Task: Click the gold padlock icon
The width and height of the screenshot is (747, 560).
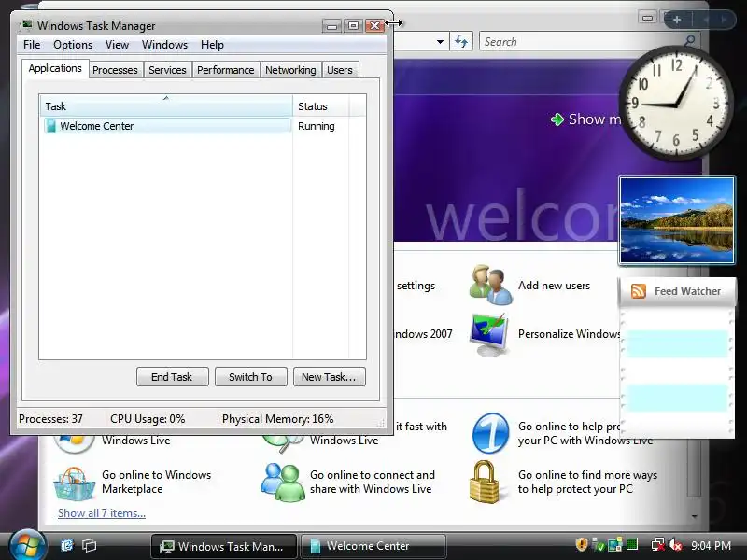Action: 484,482
